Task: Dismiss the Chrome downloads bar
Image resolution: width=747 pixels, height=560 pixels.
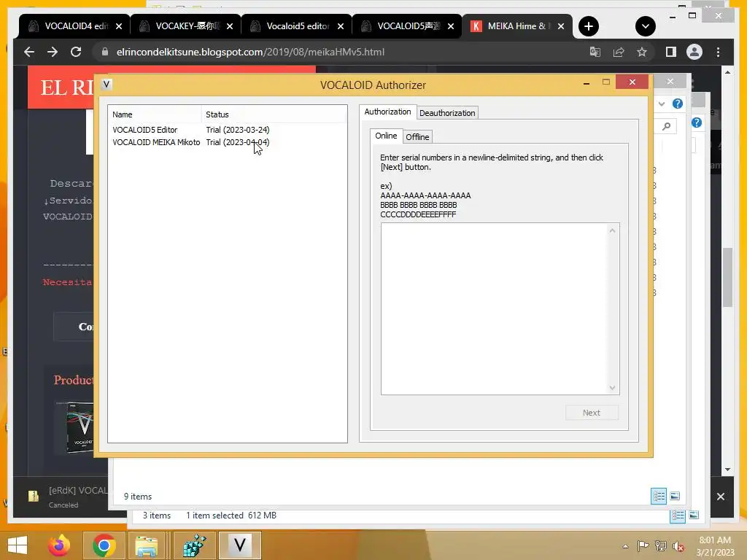Action: pos(721,497)
